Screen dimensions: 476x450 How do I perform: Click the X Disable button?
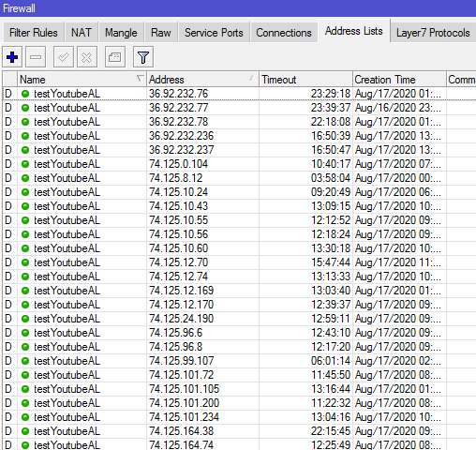87,57
